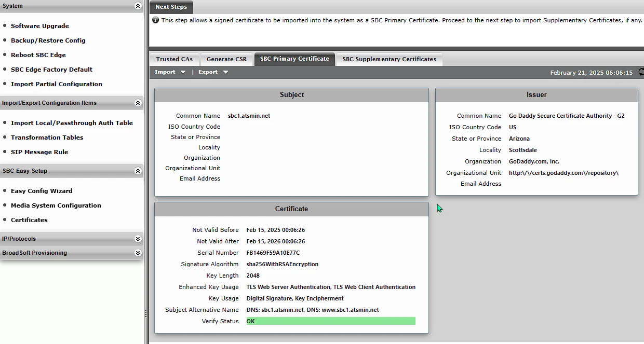Click the date and time display
This screenshot has height=344, width=644.
592,73
